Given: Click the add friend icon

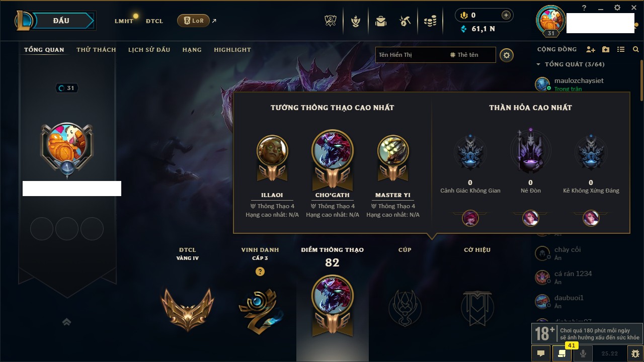Looking at the screenshot, I should coord(591,49).
